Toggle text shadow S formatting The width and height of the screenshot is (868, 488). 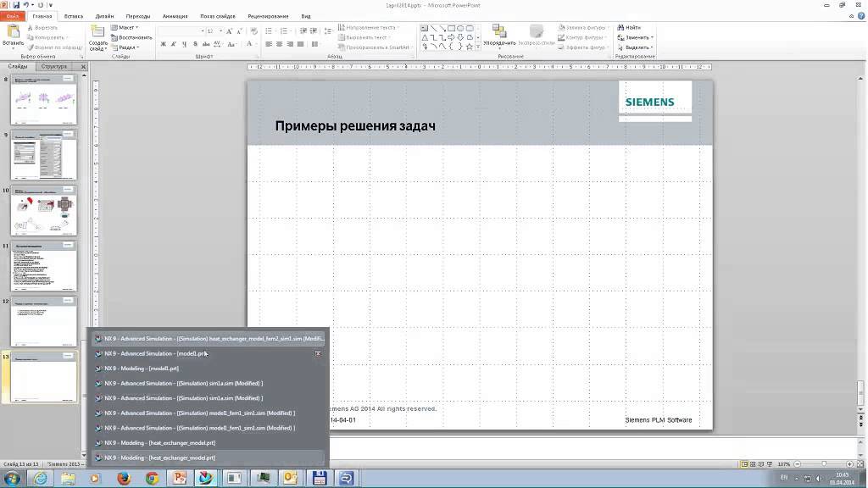[195, 44]
